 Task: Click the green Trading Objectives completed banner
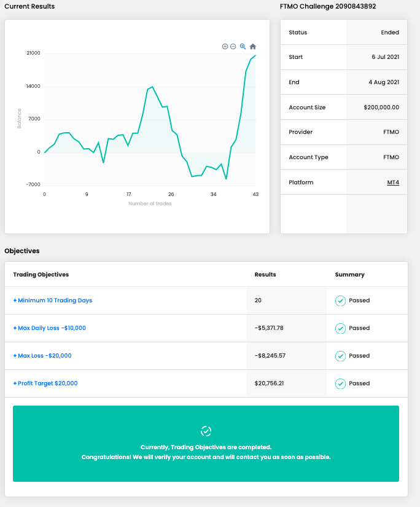[x=206, y=452]
